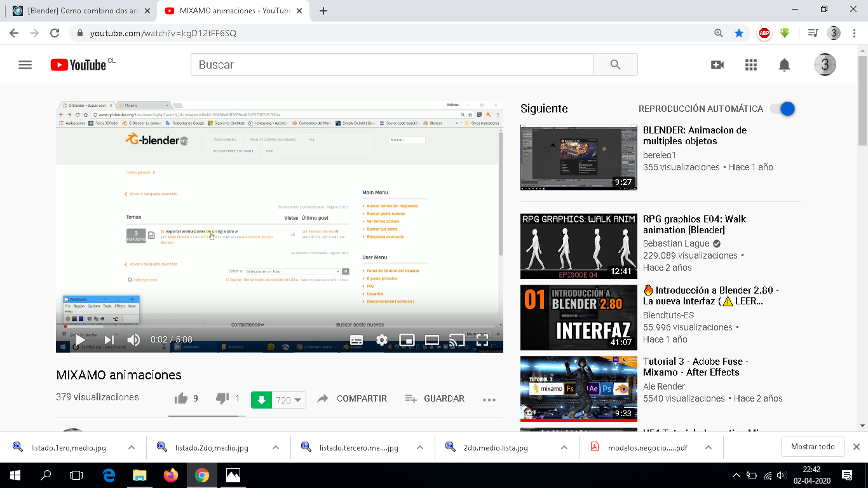Viewport: 868px width, 488px height.
Task: Visit the bereleo1 channel
Action: (660, 155)
